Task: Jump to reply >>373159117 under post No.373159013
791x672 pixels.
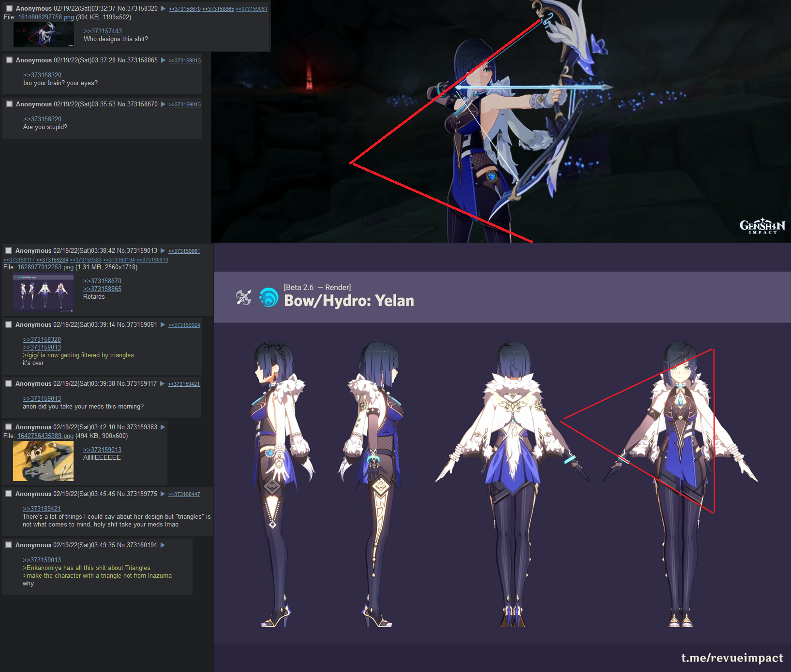Action: pos(19,260)
